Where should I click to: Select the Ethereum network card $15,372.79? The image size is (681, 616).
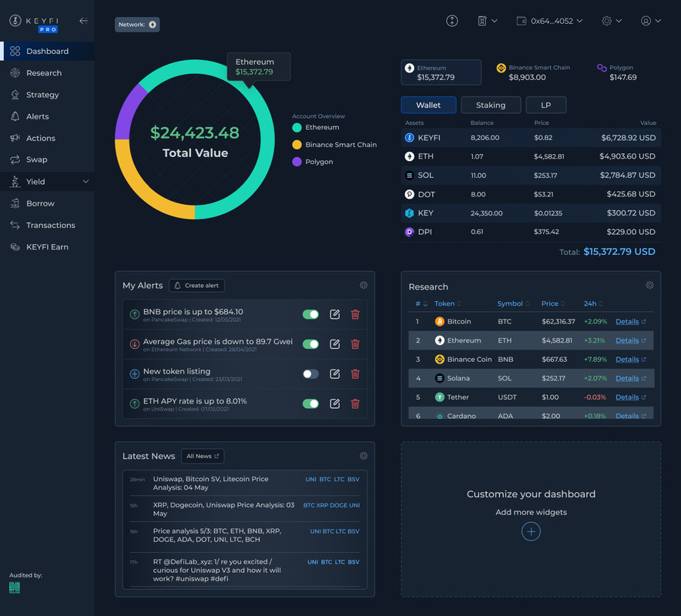tap(441, 72)
